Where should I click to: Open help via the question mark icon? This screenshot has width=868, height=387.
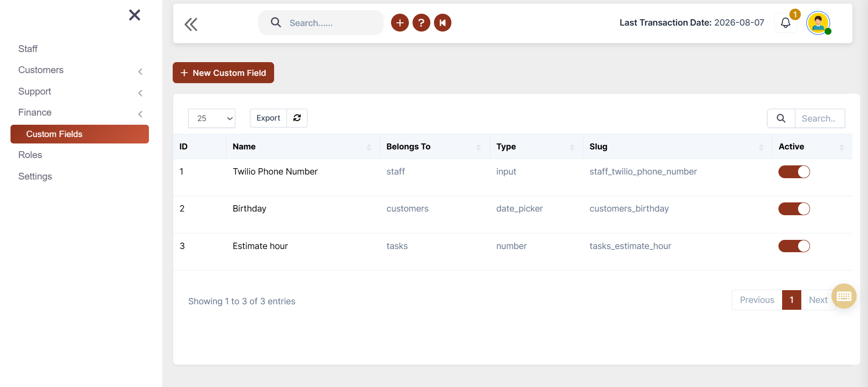(x=421, y=23)
